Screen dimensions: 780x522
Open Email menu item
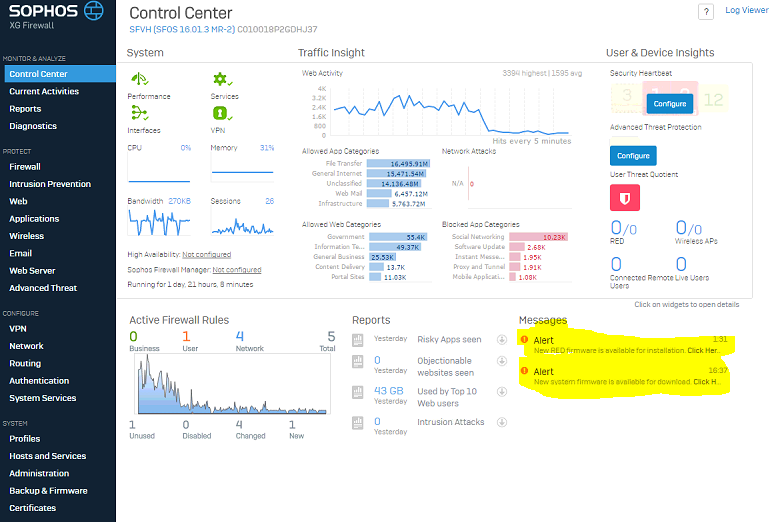[20, 253]
